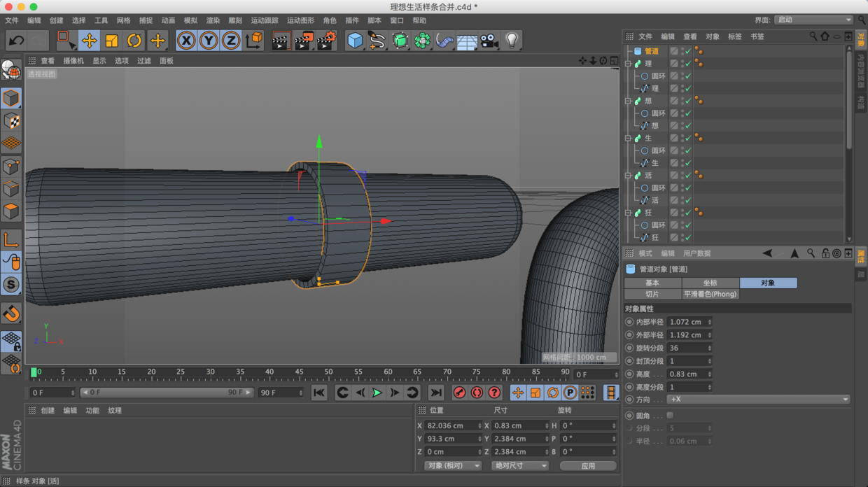The image size is (868, 487).
Task: Play the animation forward
Action: [377, 393]
